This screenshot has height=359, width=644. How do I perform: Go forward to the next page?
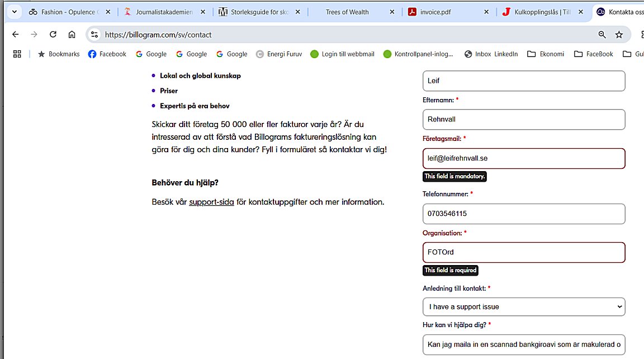point(34,35)
